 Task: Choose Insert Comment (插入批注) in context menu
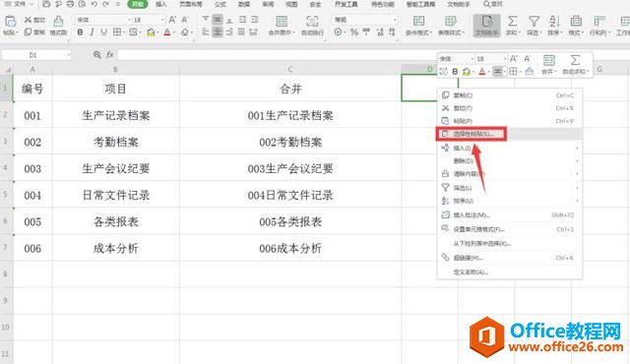coord(510,215)
